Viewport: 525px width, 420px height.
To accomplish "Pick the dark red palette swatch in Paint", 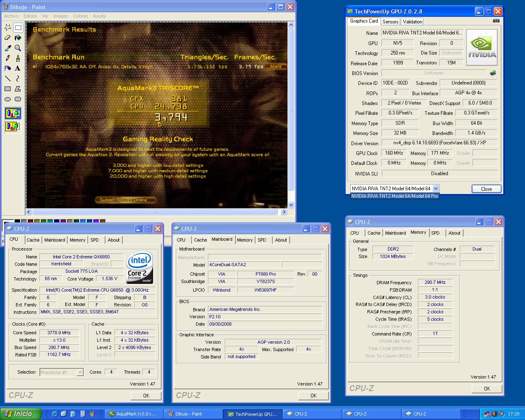I will coord(30,221).
